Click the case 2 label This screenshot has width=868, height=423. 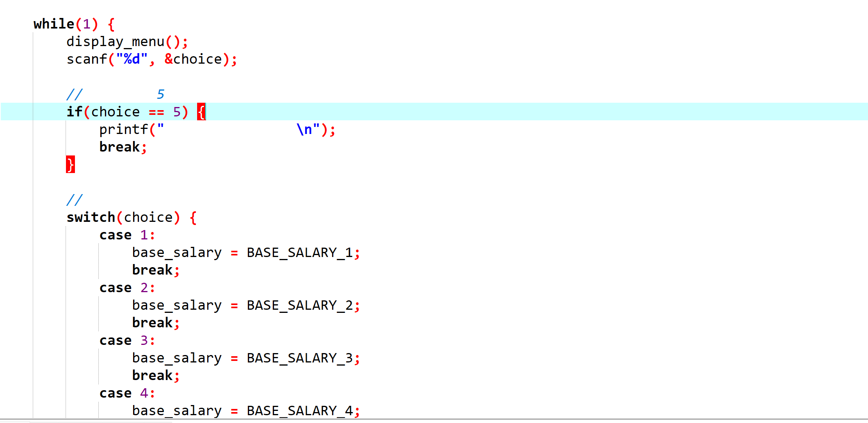[x=126, y=288]
